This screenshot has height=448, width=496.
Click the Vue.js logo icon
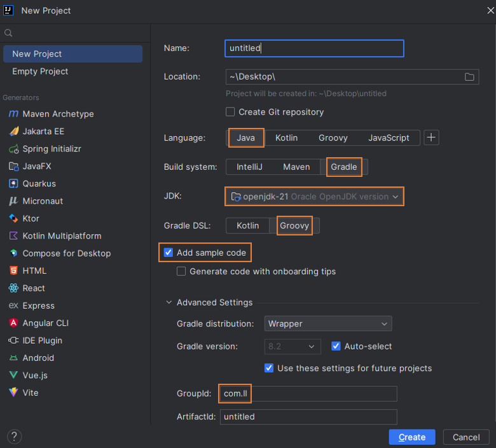click(13, 375)
